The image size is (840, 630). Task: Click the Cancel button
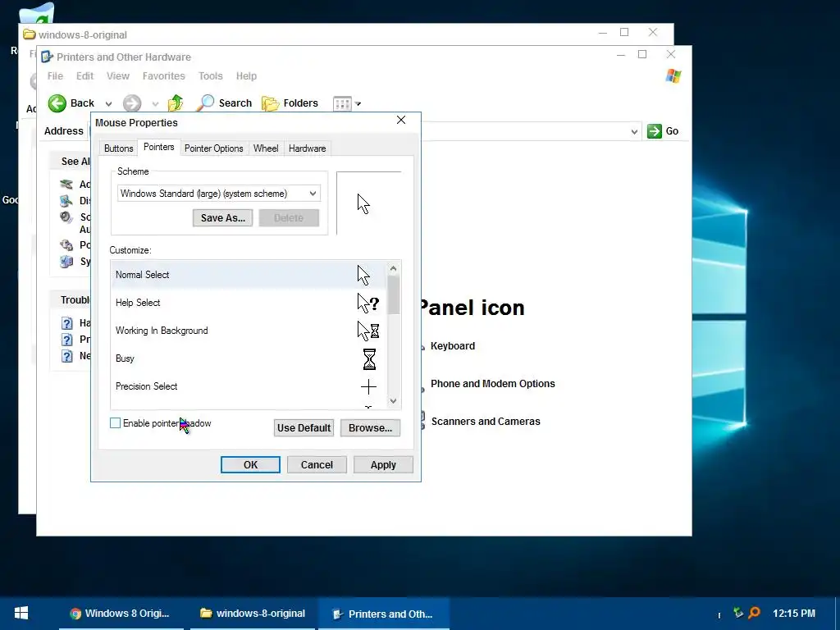click(317, 465)
